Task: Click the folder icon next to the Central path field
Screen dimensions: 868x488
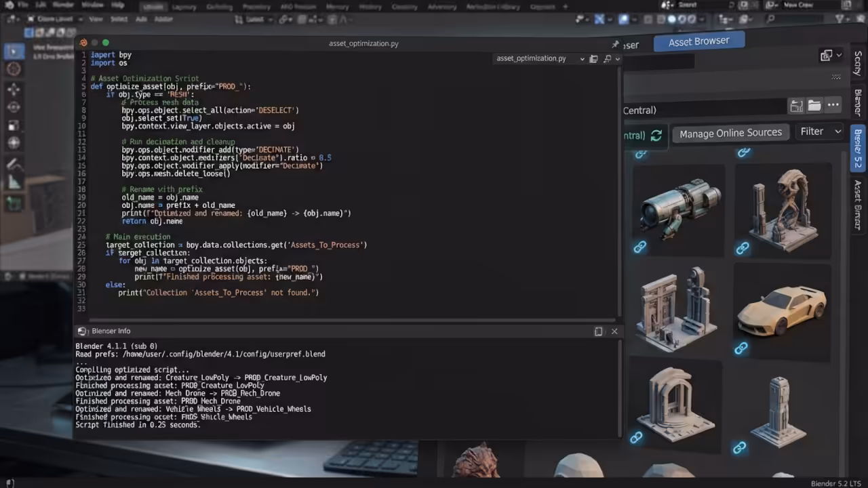Action: pos(814,106)
